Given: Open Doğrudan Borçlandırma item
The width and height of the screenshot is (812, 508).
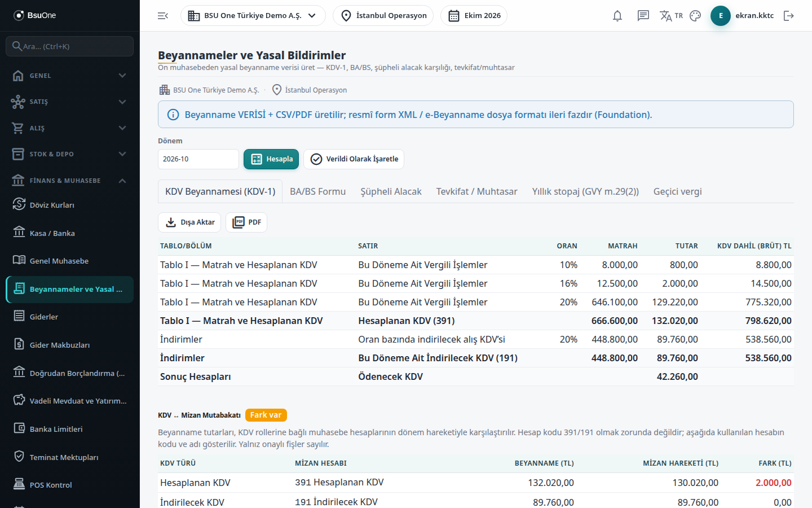Looking at the screenshot, I should [70, 373].
